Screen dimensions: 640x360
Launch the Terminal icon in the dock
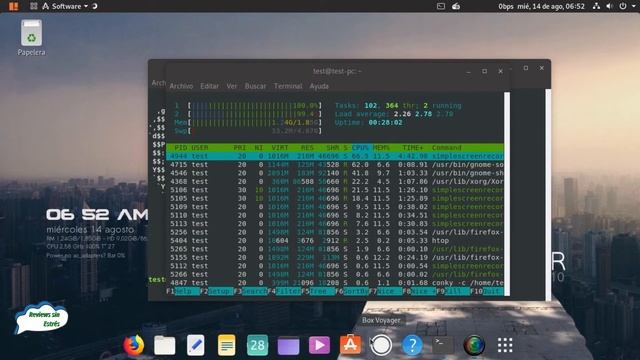click(x=443, y=345)
